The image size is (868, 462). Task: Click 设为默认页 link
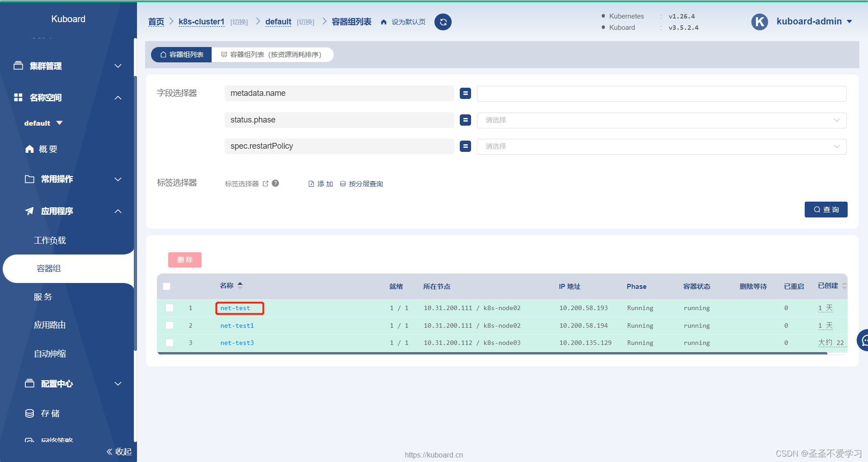[409, 22]
